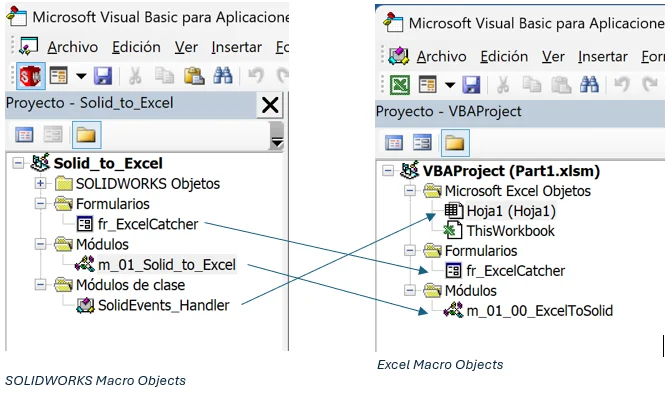Viewport: 668px width, 398px height.
Task: Click View Object icon in VBAProject panel
Action: coord(422,143)
